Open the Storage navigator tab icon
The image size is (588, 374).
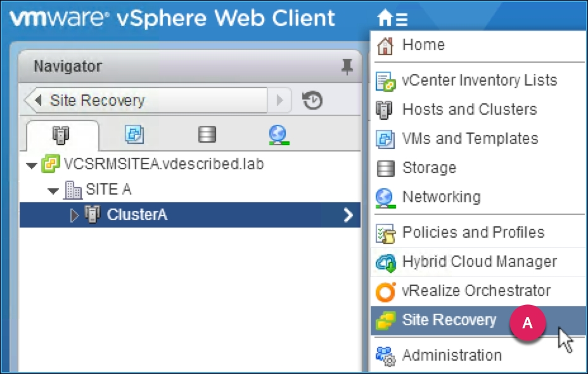point(207,134)
